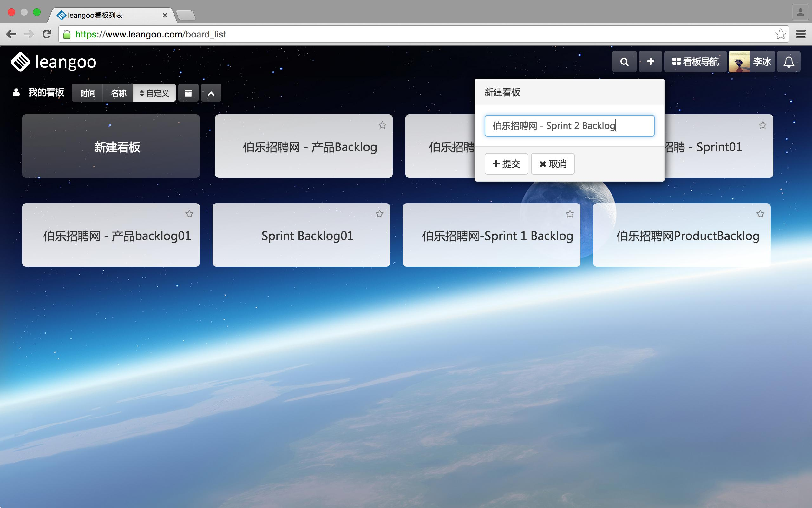Open a new browser tab
This screenshot has height=508, width=812.
click(x=186, y=16)
